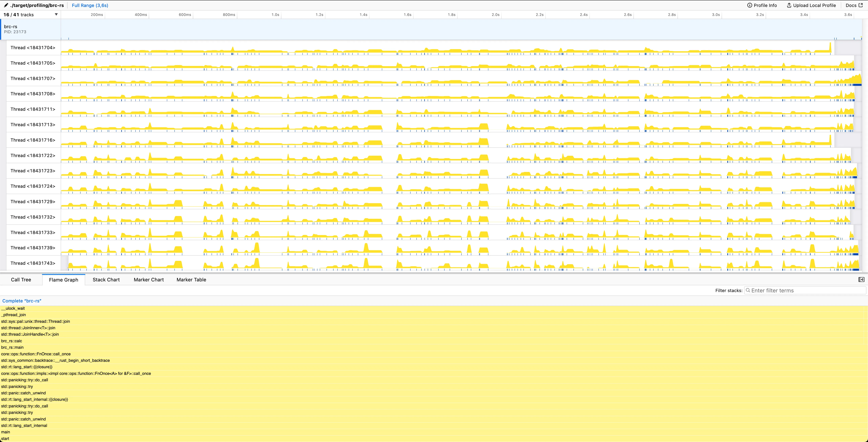Image resolution: width=868 pixels, height=442 pixels.
Task: Select the Thread <18431704> track
Action: 33,47
